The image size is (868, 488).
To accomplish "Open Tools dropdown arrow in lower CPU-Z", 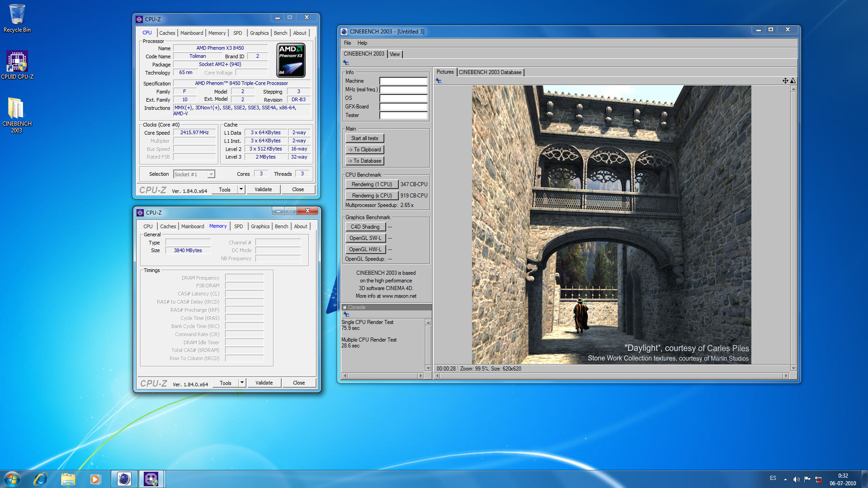I will pyautogui.click(x=242, y=383).
